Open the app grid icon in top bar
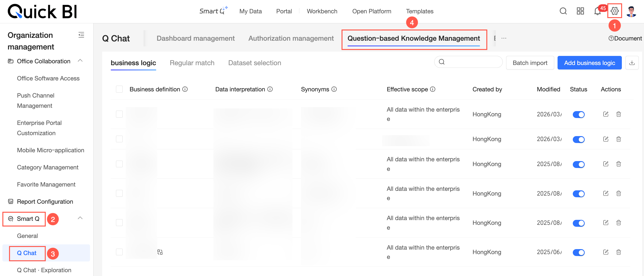 click(580, 11)
